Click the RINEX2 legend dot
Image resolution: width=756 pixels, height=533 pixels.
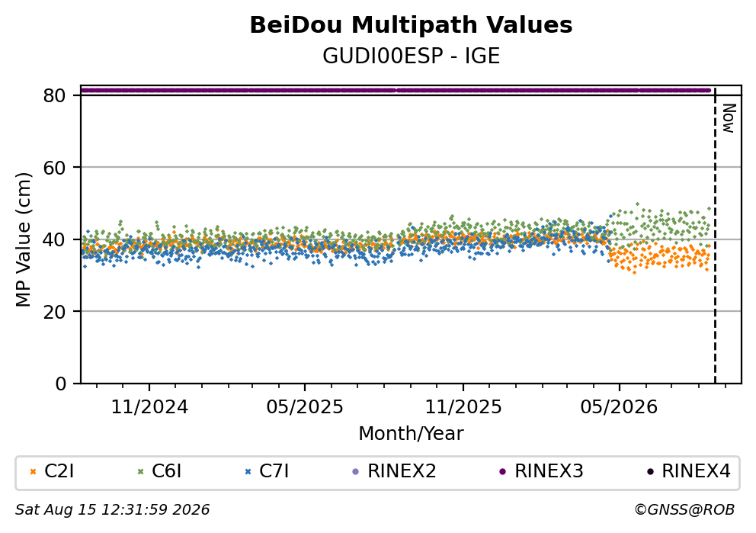pos(356,472)
